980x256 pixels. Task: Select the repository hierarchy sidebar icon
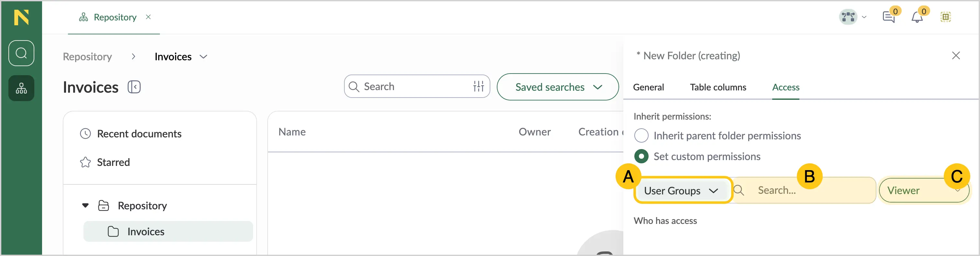[x=21, y=88]
